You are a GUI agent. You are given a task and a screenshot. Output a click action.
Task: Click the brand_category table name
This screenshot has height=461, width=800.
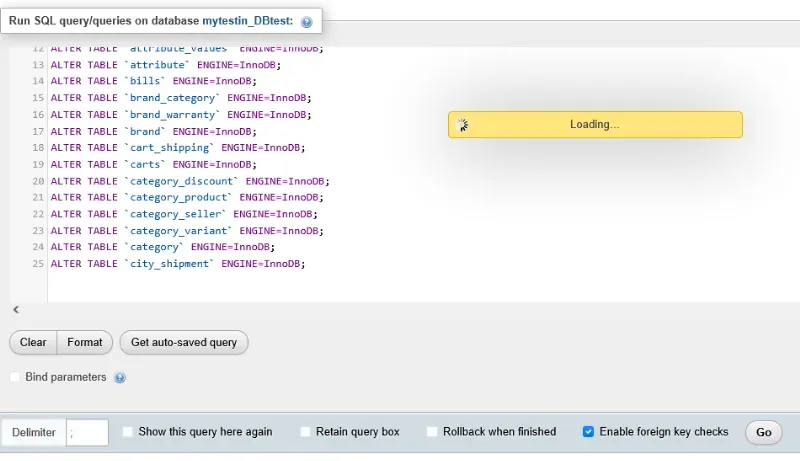tap(172, 98)
